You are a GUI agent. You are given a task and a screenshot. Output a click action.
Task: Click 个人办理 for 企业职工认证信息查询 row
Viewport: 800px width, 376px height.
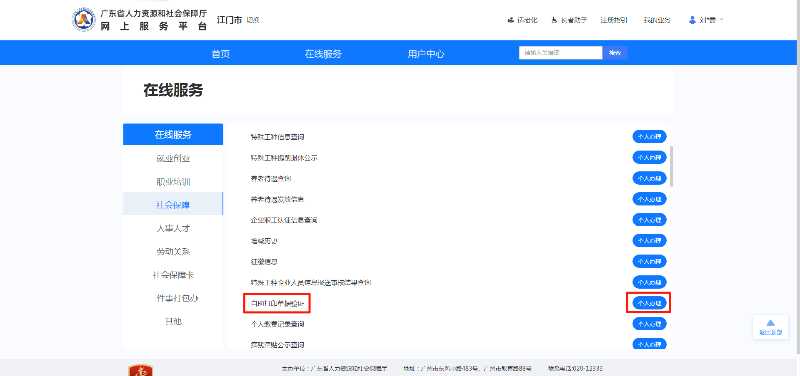tap(649, 220)
